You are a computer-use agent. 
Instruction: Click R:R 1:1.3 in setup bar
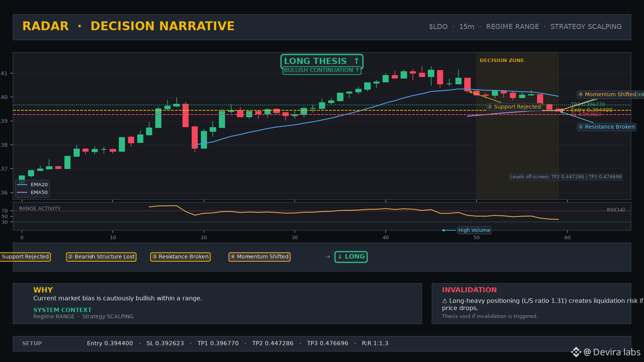[375, 344]
